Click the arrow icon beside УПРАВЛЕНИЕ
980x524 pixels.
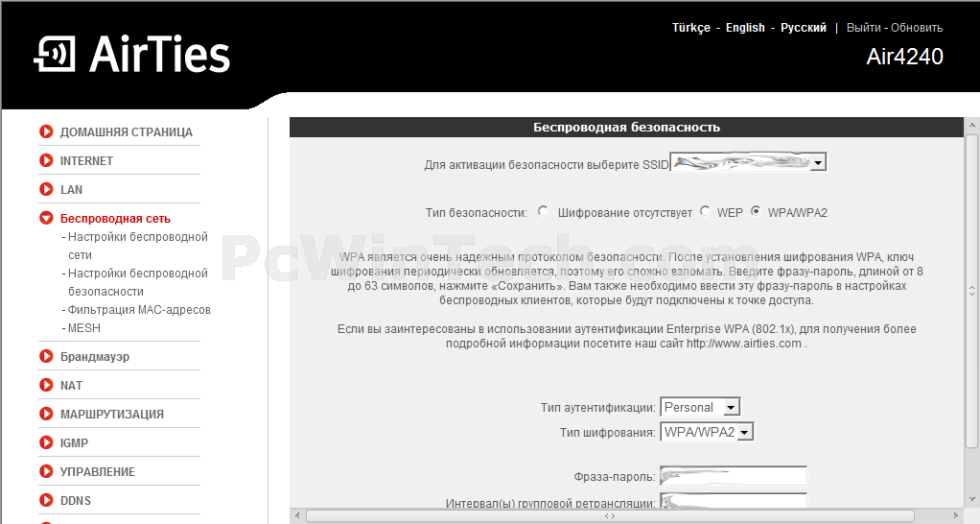tap(46, 471)
